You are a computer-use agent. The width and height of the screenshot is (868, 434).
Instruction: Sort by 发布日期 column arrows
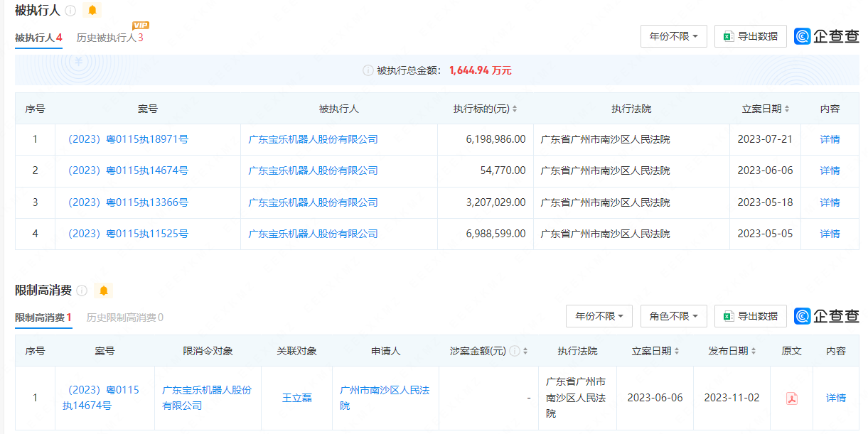point(754,351)
